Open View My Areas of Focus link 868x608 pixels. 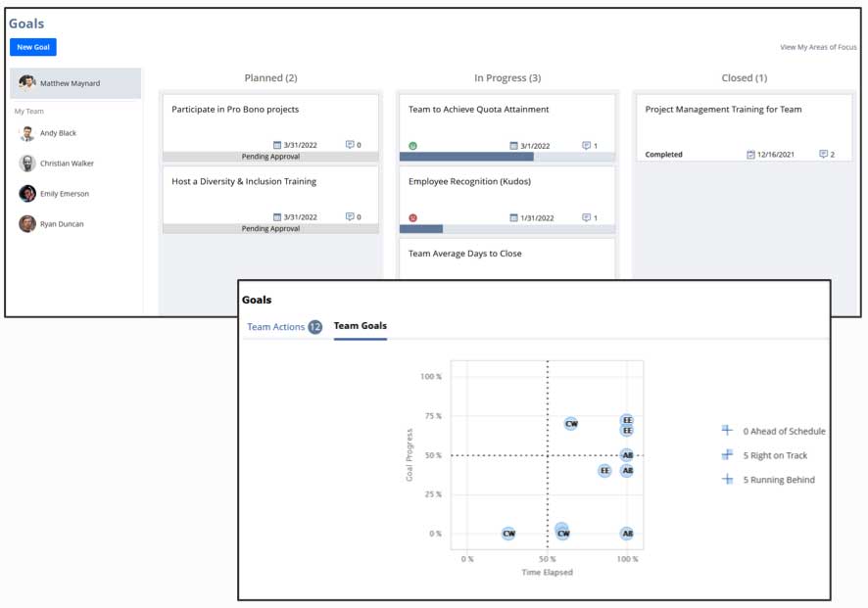click(818, 47)
